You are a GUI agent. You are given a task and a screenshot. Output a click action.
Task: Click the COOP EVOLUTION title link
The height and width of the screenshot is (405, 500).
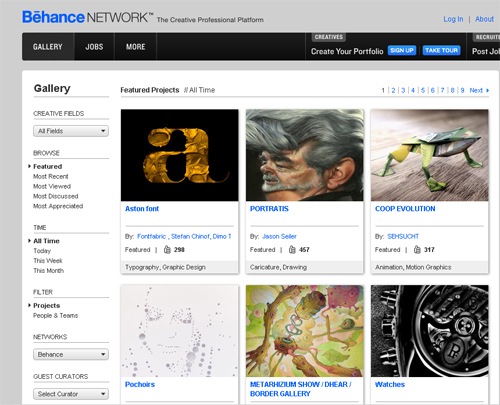click(x=405, y=209)
